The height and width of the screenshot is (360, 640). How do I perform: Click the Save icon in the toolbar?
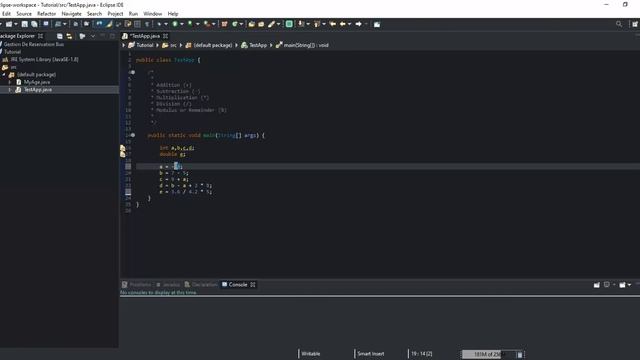click(24, 24)
